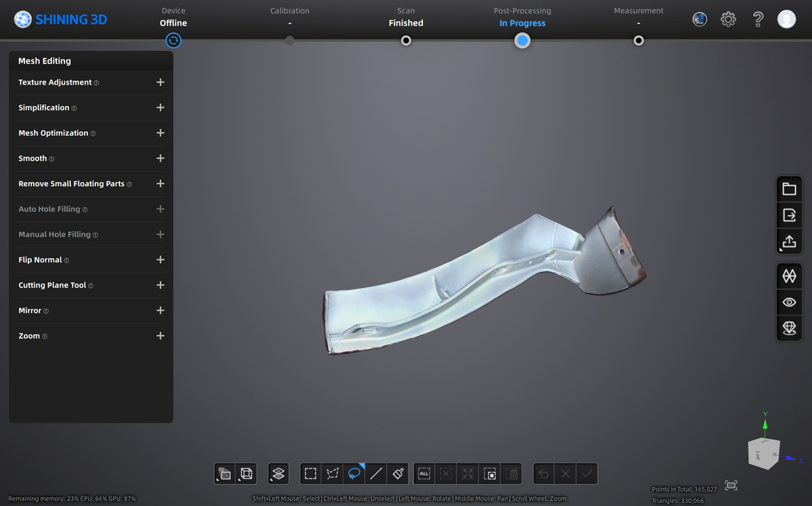Select the polygon selection tool
The image size is (812, 506).
332,474
